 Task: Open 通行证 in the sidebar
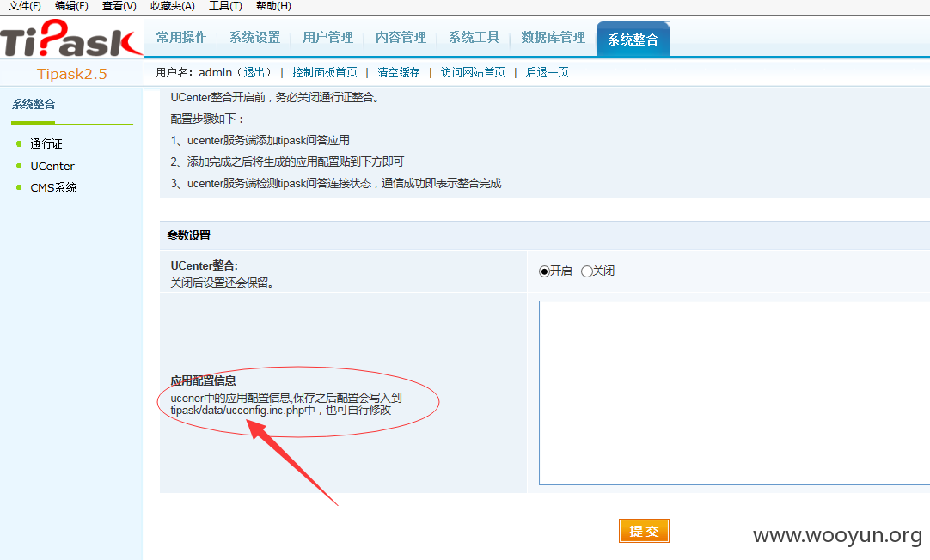(x=46, y=144)
